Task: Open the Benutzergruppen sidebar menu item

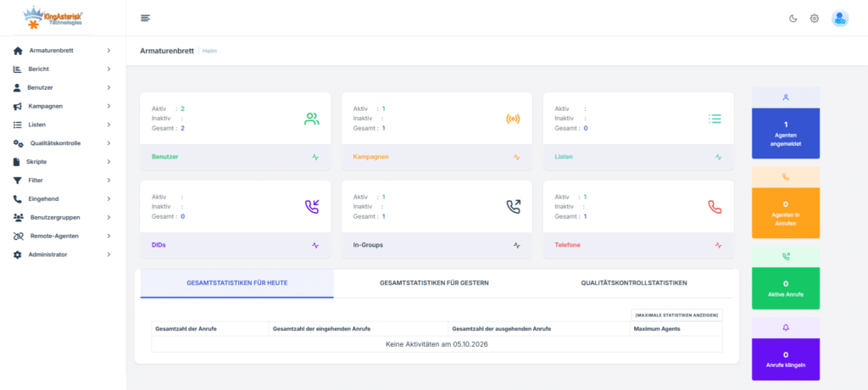Action: [63, 217]
